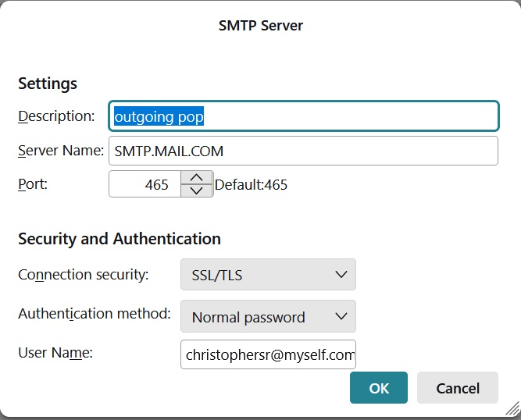The width and height of the screenshot is (521, 420).
Task: Click the User Name label
Action: (x=55, y=353)
